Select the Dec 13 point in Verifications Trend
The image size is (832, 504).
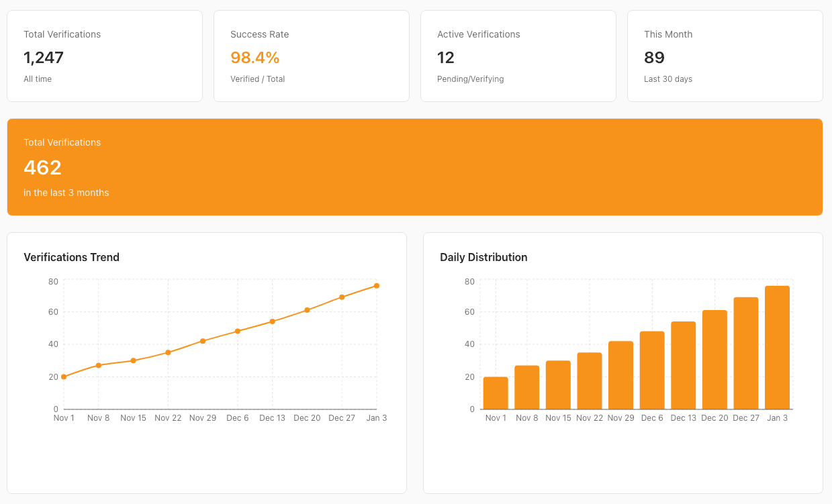click(272, 321)
